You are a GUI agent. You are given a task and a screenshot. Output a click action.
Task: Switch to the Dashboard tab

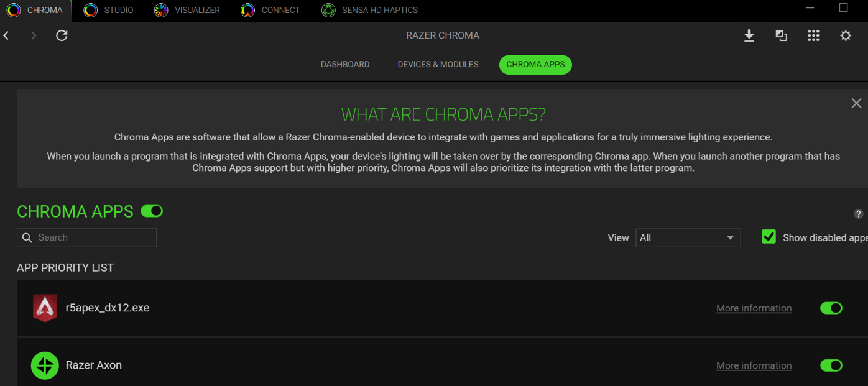tap(345, 64)
